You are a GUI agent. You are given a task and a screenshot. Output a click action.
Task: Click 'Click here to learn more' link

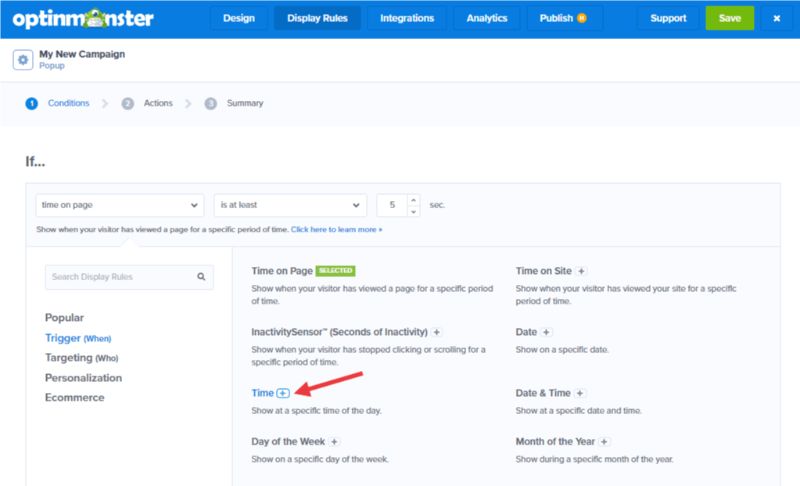[336, 229]
